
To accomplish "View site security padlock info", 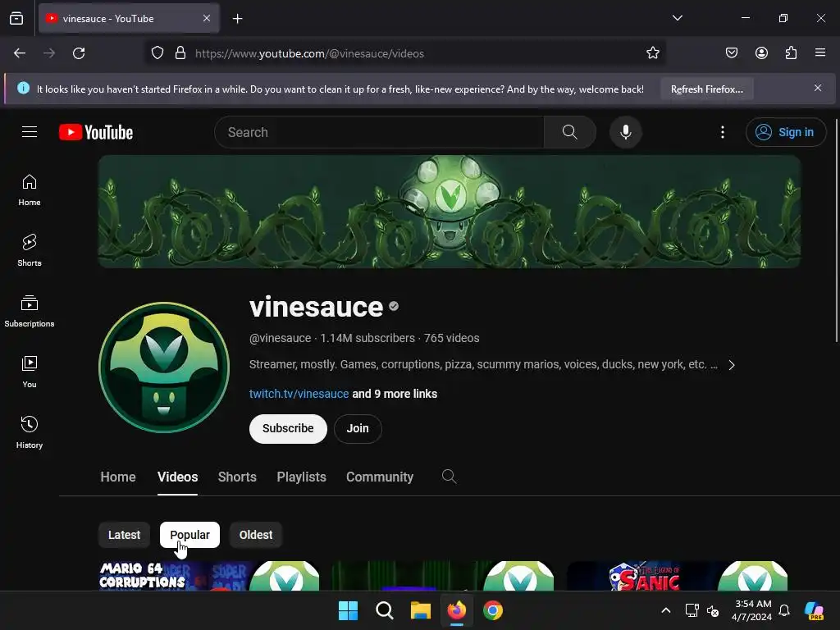I will tap(180, 53).
